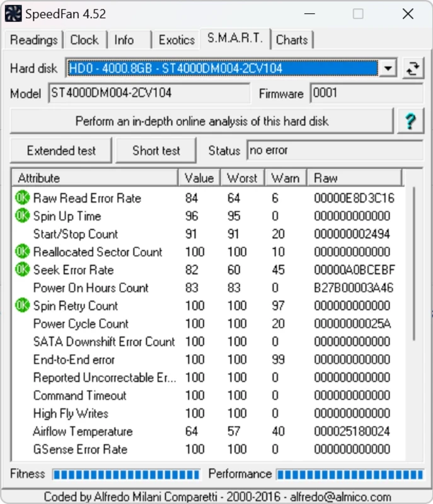Viewport: 433px width, 504px height.
Task: Click the Fitness progress bar
Action: [125, 474]
